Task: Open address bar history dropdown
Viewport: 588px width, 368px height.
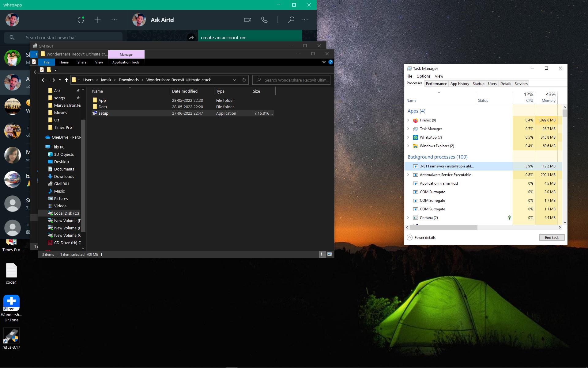Action: point(235,80)
